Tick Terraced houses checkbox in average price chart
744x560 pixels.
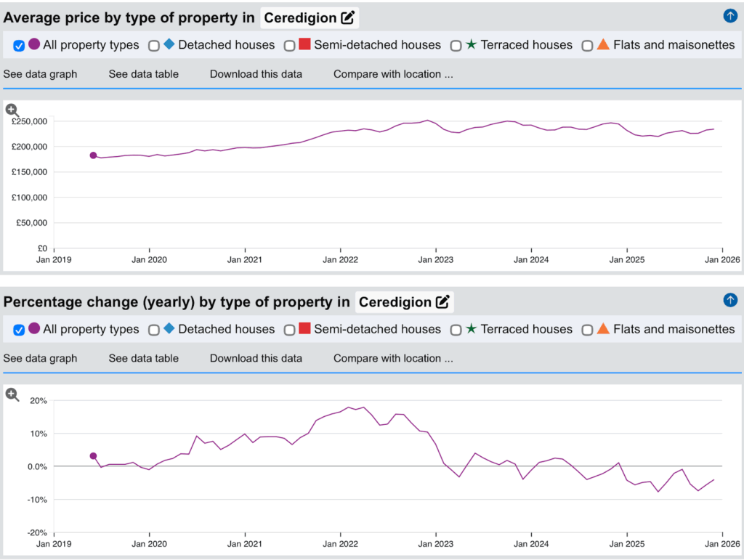click(x=456, y=46)
